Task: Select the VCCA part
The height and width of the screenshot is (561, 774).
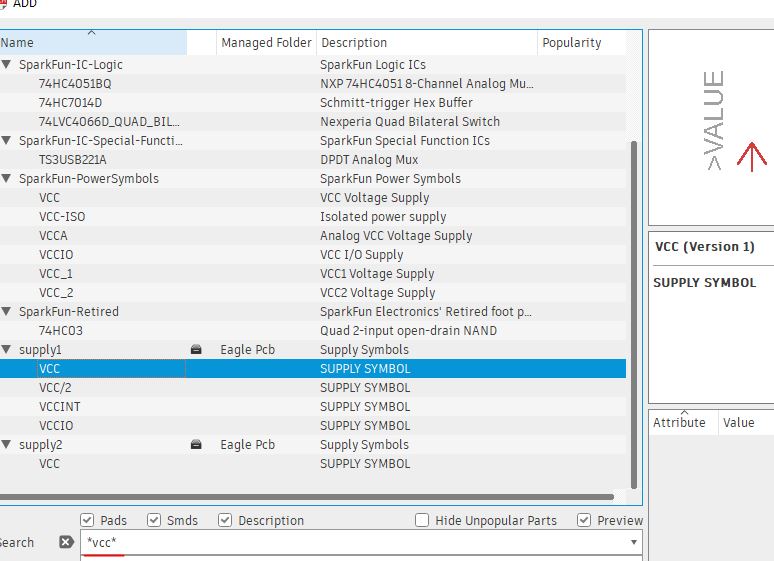Action: pos(53,236)
